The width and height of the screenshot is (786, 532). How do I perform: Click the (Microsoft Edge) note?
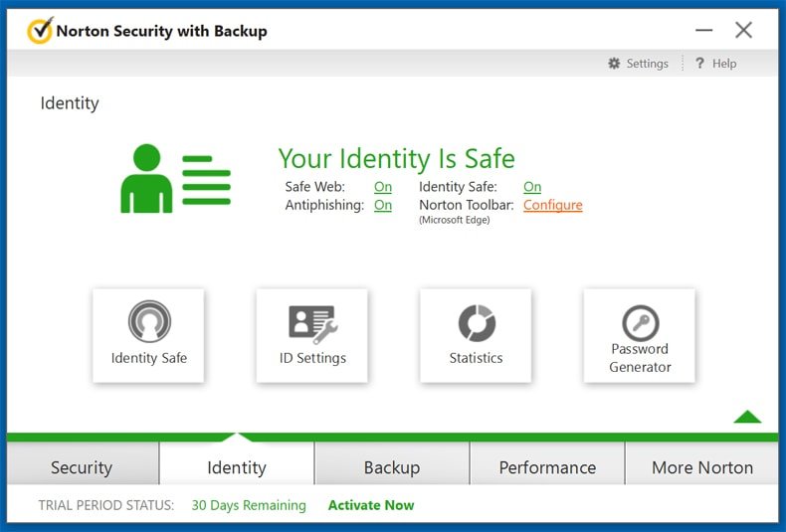coord(454,220)
